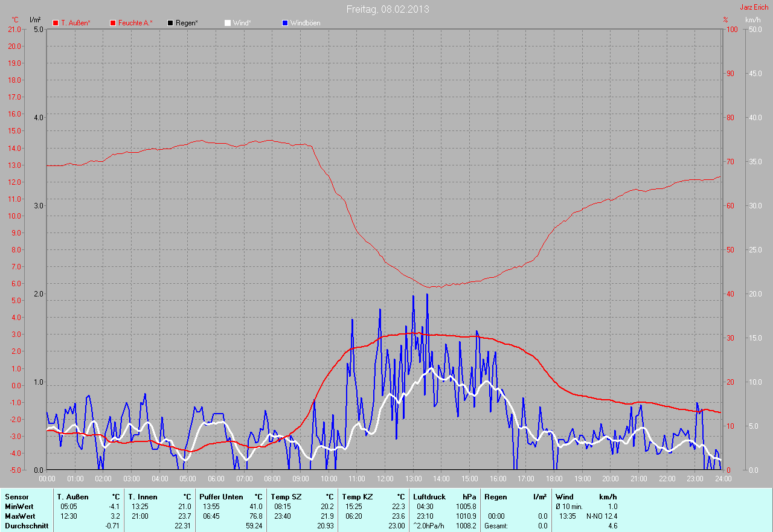Select the Feuchte A. legend label
The image size is (773, 532).
click(135, 23)
